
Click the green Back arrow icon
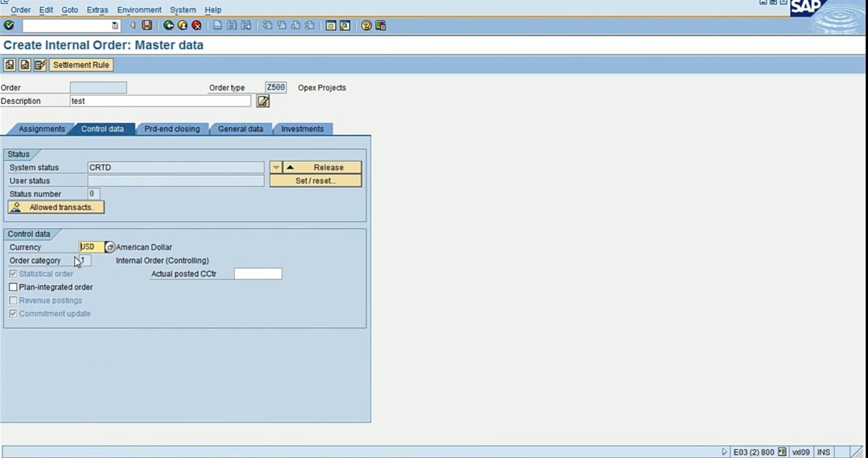coord(168,25)
